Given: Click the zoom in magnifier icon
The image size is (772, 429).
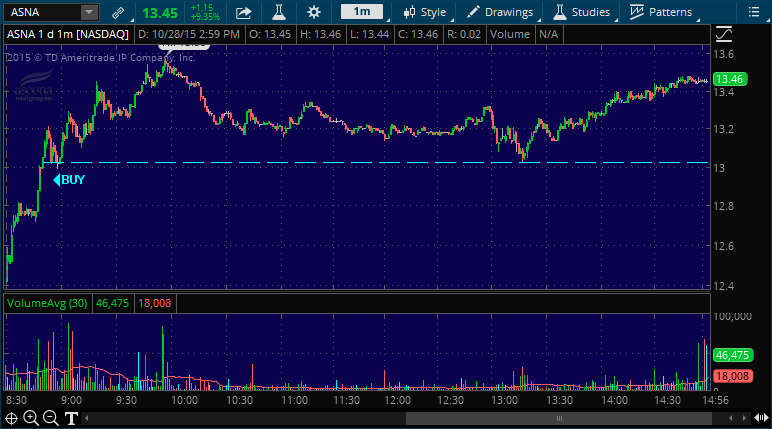Looking at the screenshot, I should point(31,418).
